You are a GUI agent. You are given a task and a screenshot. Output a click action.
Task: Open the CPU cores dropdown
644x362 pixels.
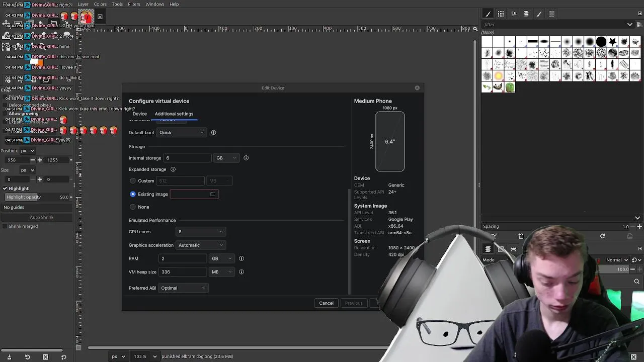(x=200, y=232)
